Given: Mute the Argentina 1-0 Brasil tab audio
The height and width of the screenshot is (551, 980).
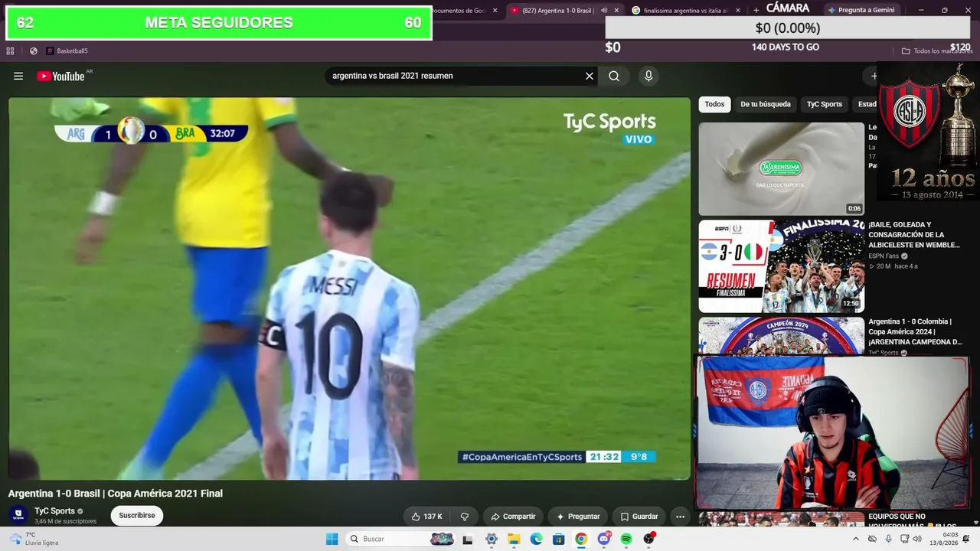Looking at the screenshot, I should [604, 11].
